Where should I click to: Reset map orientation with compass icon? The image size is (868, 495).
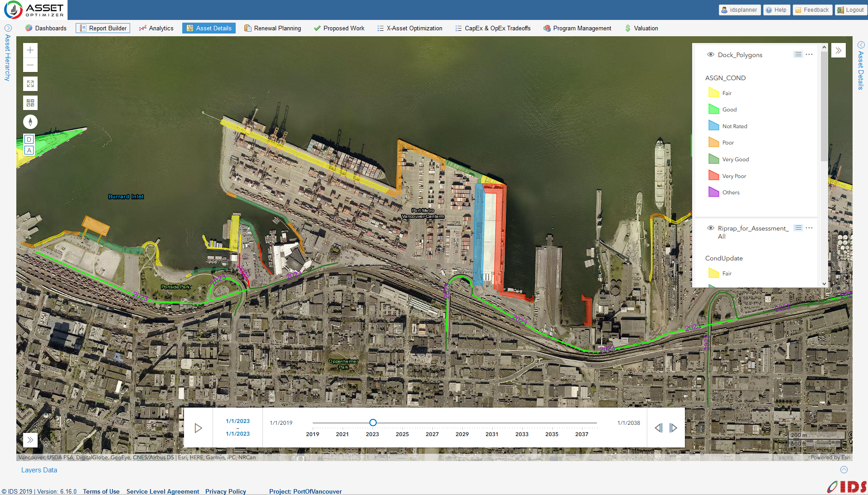tap(30, 122)
